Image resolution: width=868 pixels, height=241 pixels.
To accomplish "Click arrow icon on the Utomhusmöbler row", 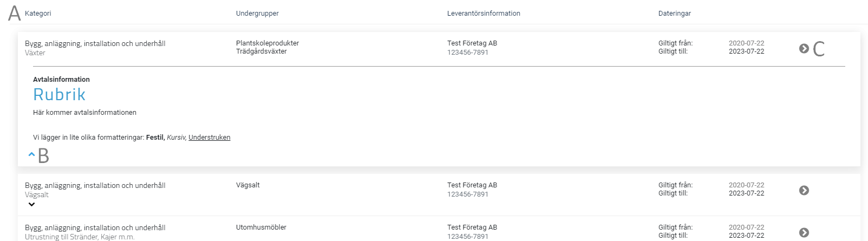I will (x=804, y=233).
